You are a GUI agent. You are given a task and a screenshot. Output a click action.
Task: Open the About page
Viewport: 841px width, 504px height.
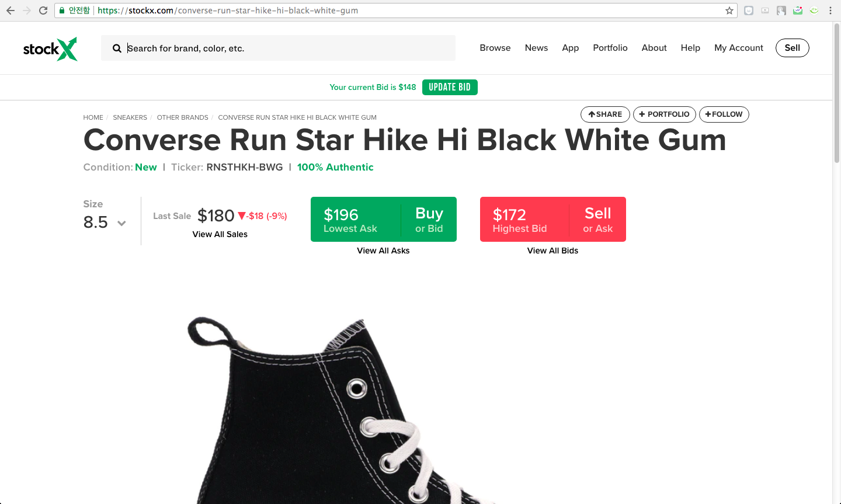coord(654,48)
